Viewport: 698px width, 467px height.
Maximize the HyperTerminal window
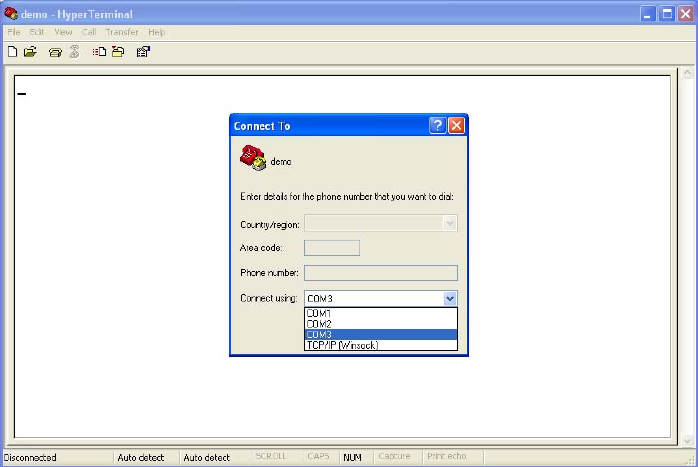pyautogui.click(x=667, y=14)
